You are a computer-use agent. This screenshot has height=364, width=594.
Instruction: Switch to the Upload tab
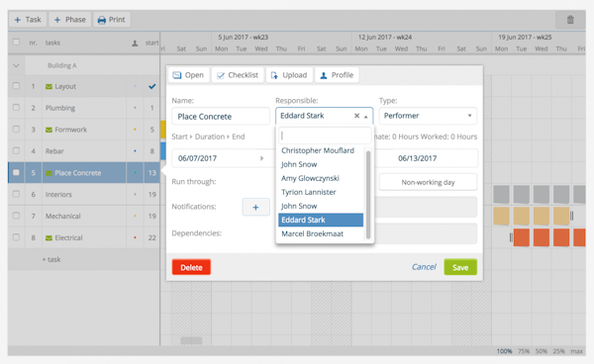tap(289, 75)
